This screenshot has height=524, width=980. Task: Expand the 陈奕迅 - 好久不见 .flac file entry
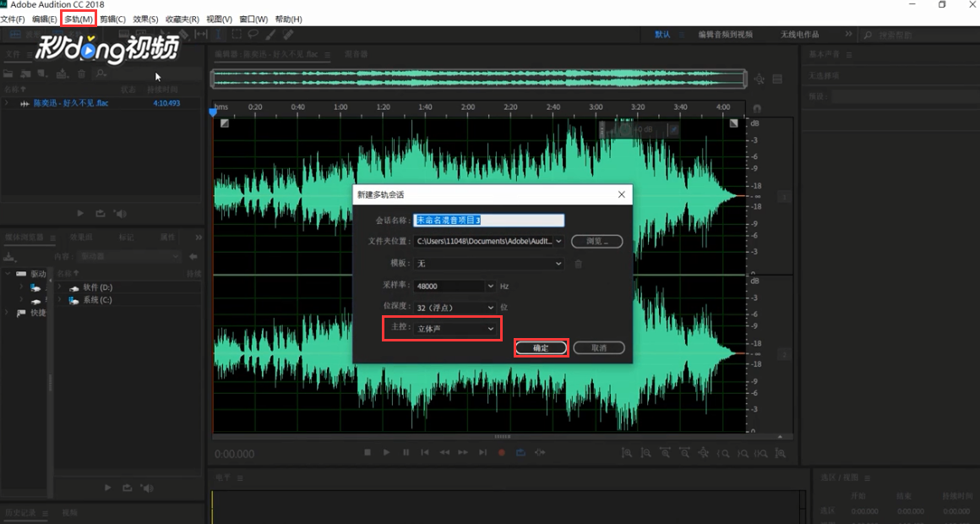point(7,103)
